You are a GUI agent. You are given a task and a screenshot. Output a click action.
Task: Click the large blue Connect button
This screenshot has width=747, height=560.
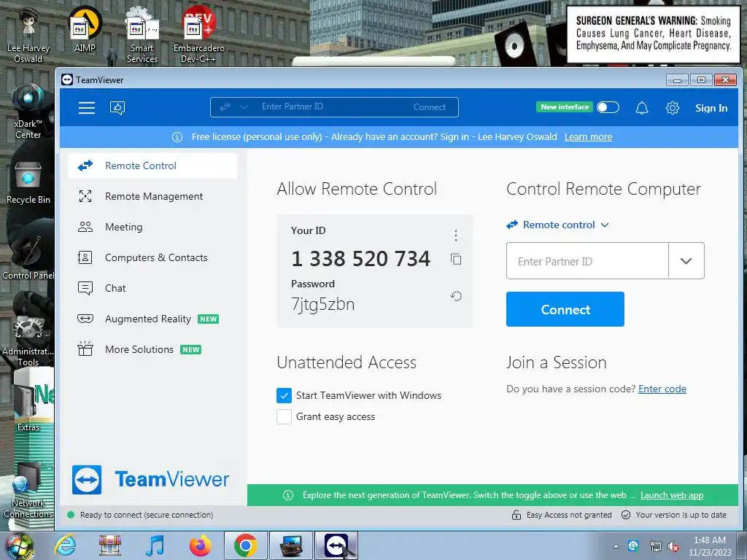pyautogui.click(x=565, y=309)
